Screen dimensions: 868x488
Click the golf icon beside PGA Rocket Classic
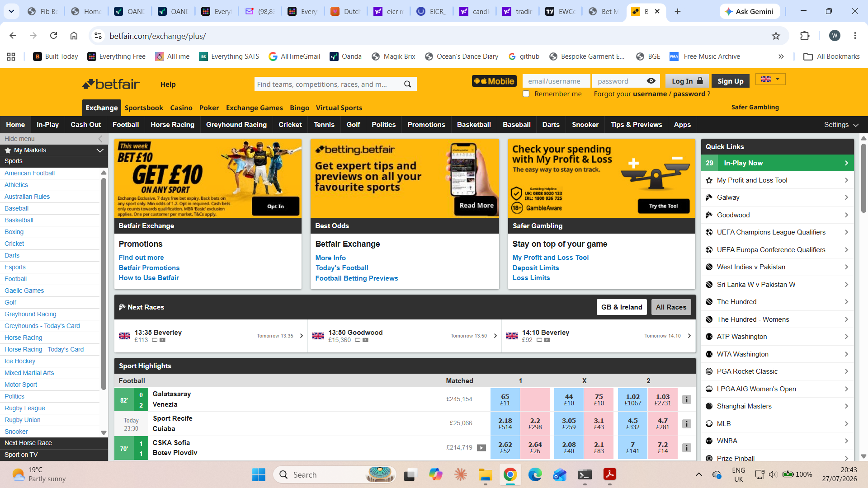click(x=709, y=371)
